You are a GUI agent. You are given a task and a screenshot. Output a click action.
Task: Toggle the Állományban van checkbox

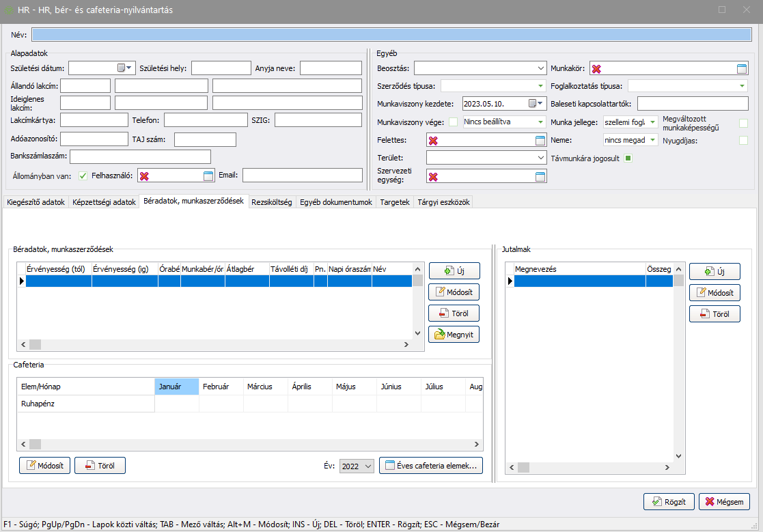click(83, 176)
